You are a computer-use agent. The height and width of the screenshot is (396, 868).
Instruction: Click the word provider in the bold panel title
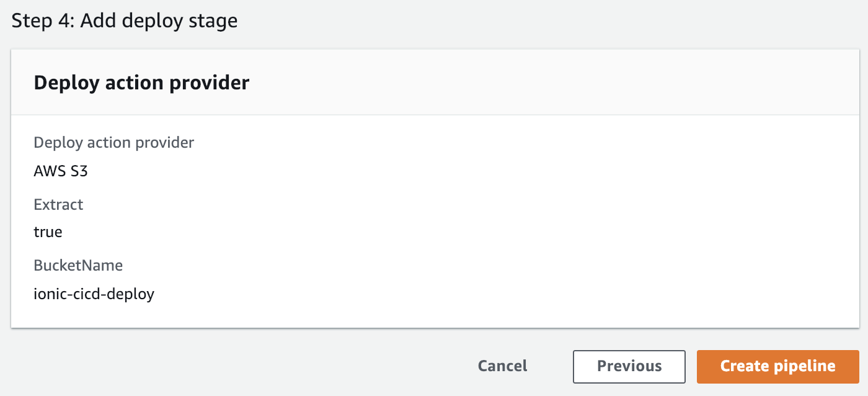(213, 83)
